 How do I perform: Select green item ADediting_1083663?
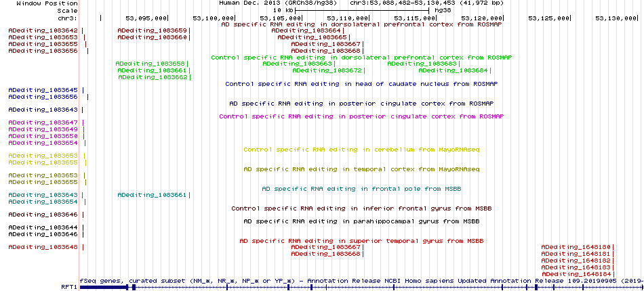(297, 64)
